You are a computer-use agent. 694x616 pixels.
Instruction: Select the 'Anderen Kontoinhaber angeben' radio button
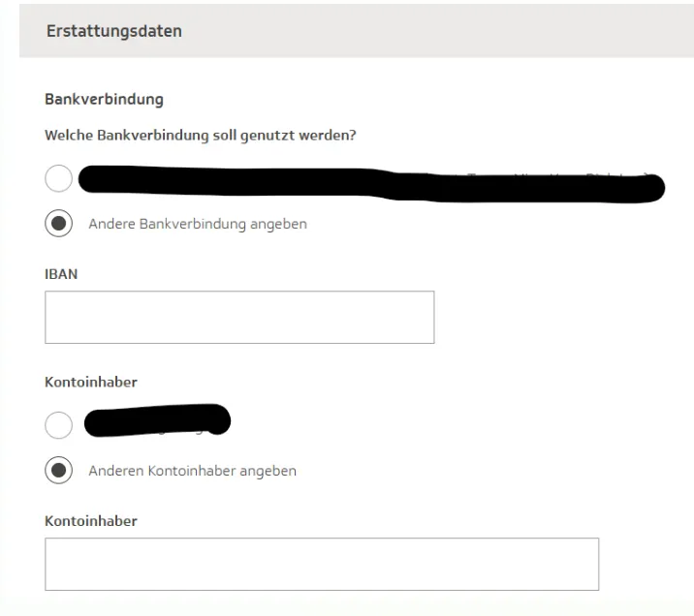click(x=58, y=471)
